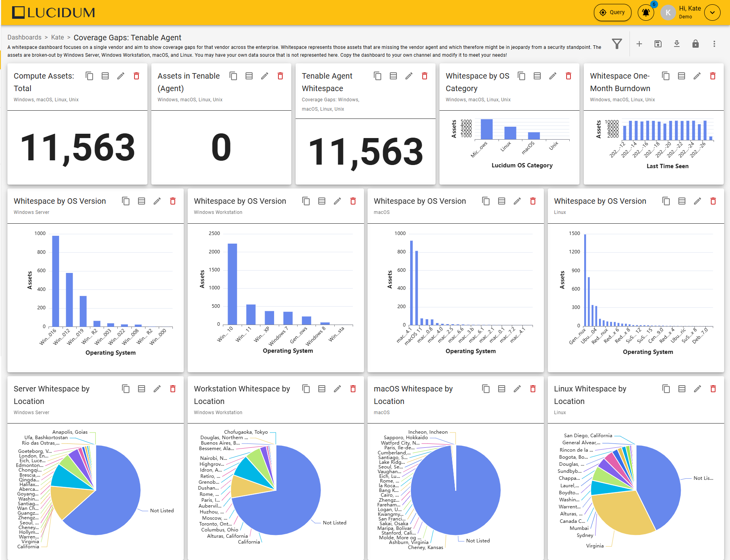Click the Kate user avatar

(668, 13)
